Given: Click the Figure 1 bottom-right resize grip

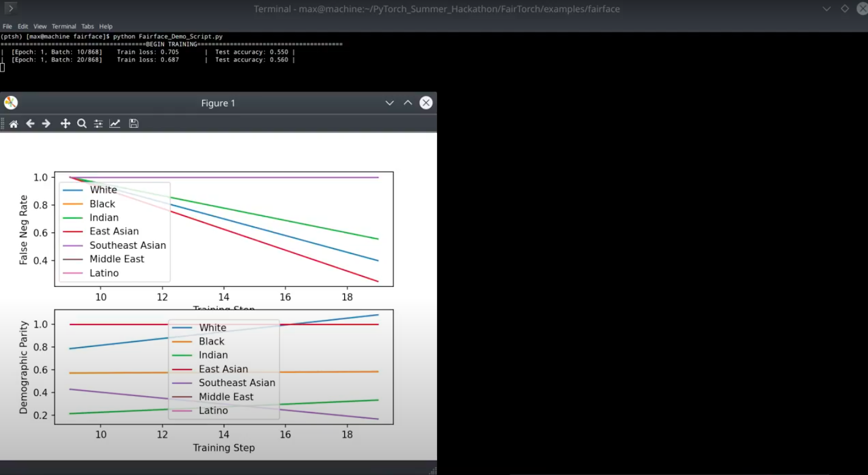Looking at the screenshot, I should click(433, 471).
